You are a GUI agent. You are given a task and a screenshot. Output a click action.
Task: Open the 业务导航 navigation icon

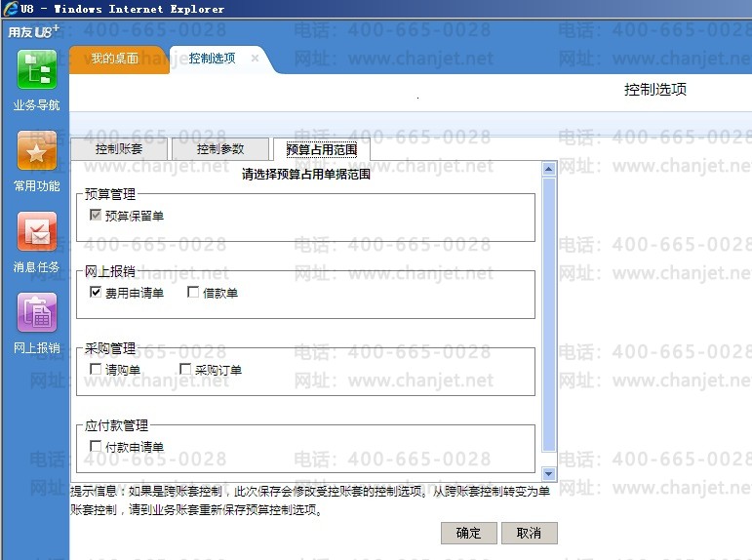(37, 70)
